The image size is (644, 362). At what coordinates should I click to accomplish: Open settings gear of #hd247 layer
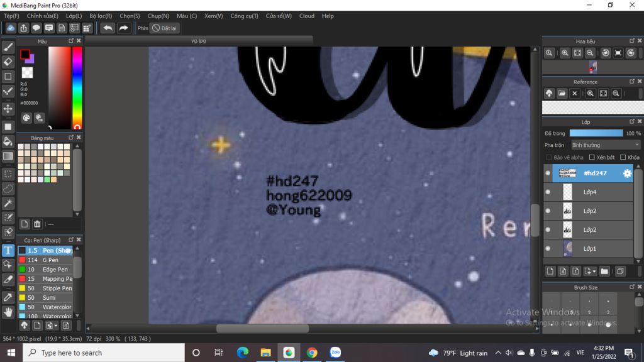pyautogui.click(x=627, y=173)
